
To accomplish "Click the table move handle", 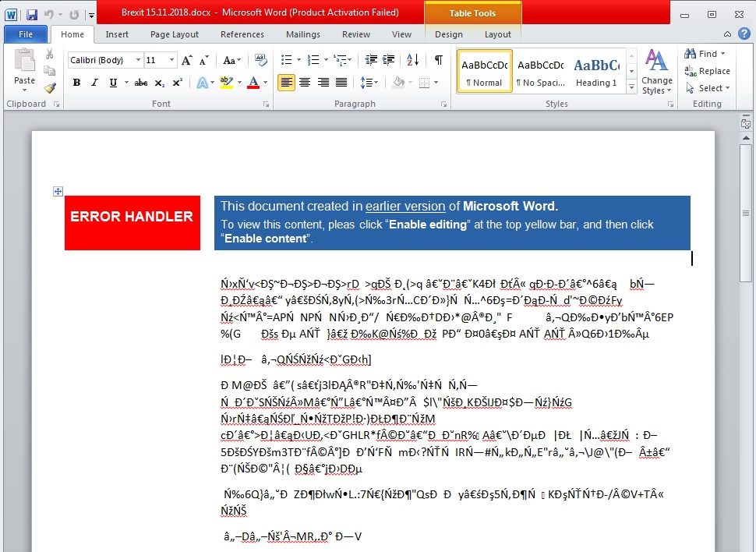I will [x=58, y=191].
